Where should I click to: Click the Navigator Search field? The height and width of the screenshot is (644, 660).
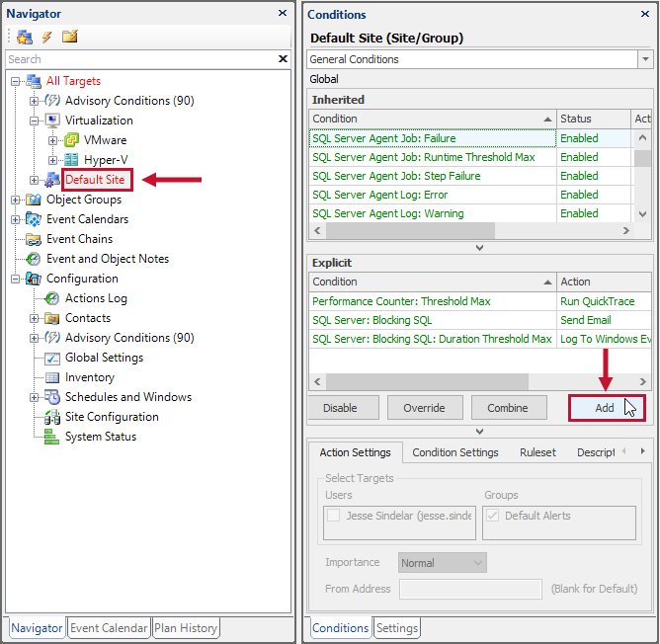pos(141,59)
